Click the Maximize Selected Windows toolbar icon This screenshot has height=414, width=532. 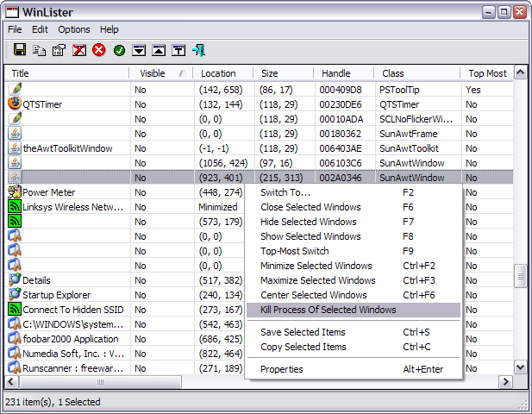[x=159, y=51]
